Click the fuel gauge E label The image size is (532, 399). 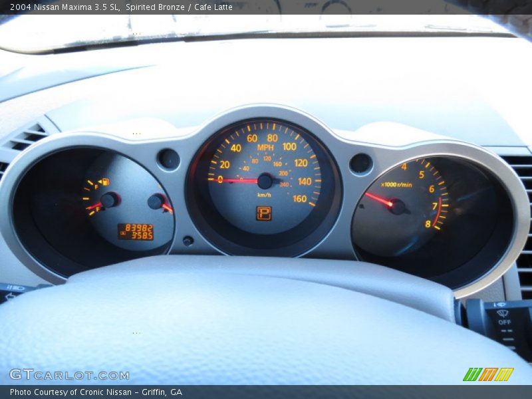98,209
